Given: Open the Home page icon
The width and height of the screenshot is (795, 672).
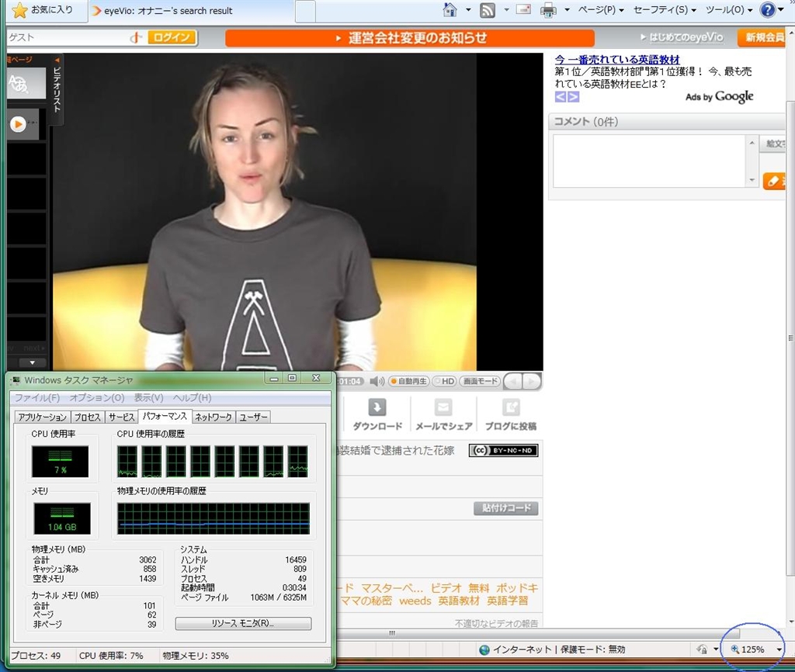Looking at the screenshot, I should pyautogui.click(x=450, y=9).
